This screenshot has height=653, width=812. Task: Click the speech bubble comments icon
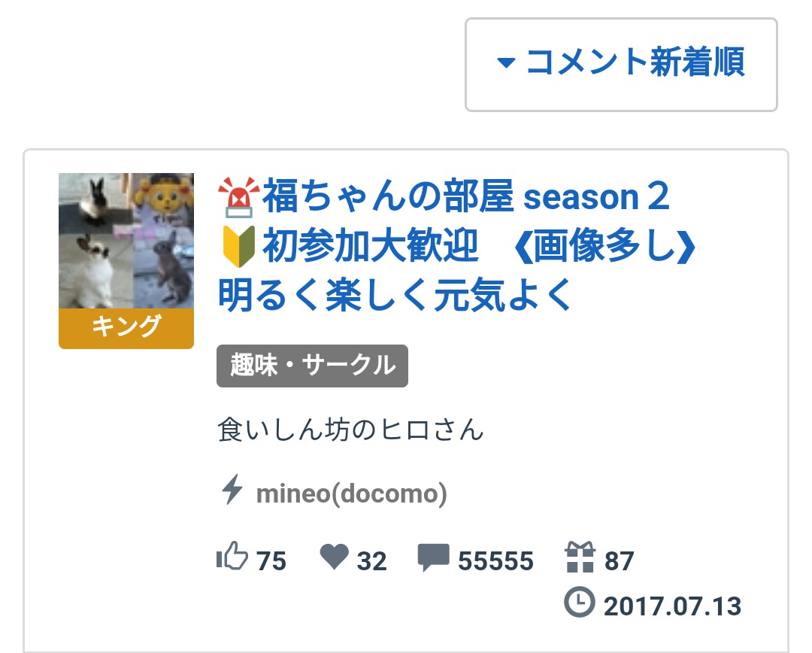click(434, 557)
